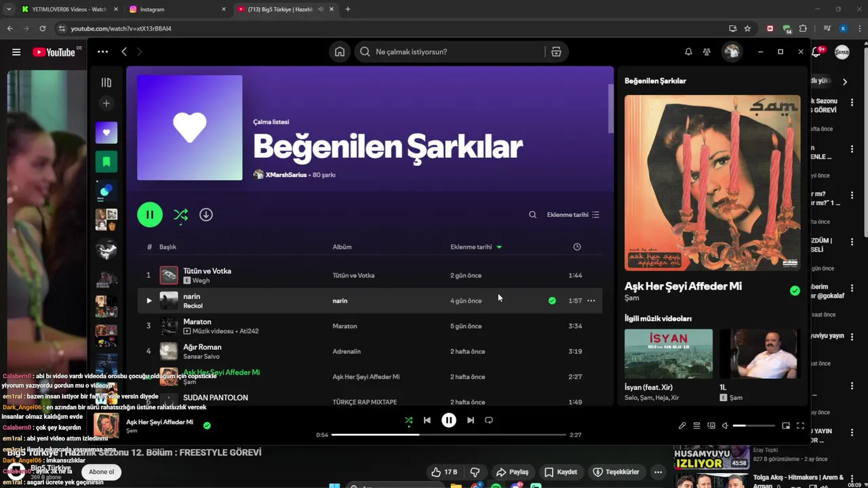
Task: Play the narin track row arrow
Action: coord(149,300)
